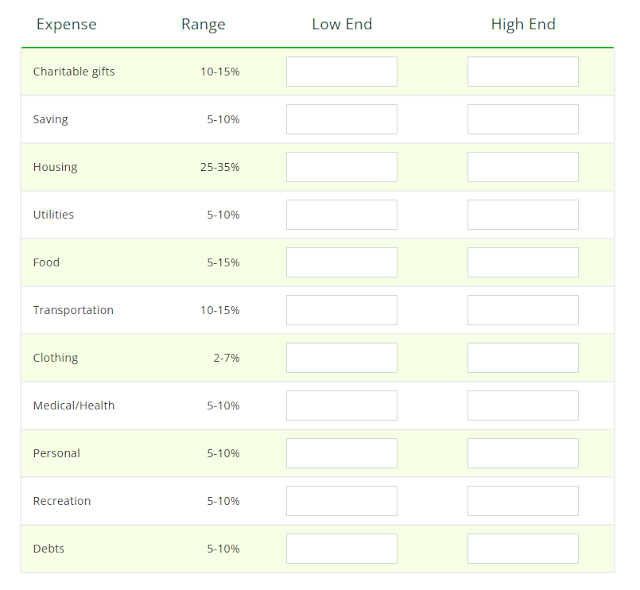This screenshot has height=590, width=640.
Task: Select the Saving High End input box
Action: click(523, 119)
